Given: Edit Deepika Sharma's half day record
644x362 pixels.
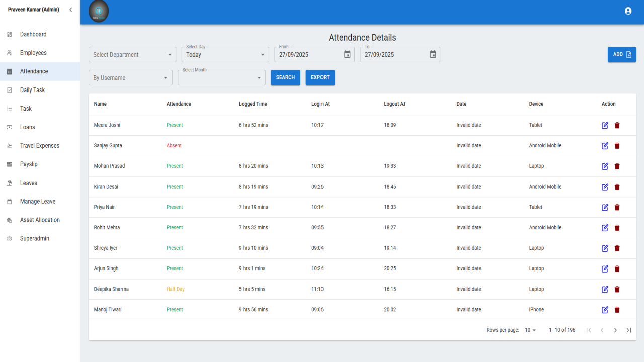Looking at the screenshot, I should [x=605, y=289].
